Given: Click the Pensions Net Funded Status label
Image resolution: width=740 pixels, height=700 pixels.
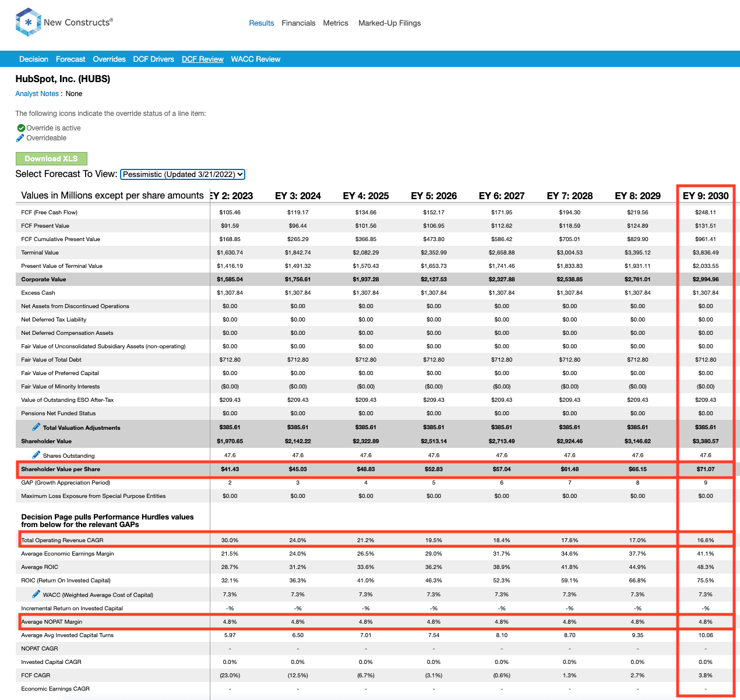Looking at the screenshot, I should pos(58,413).
